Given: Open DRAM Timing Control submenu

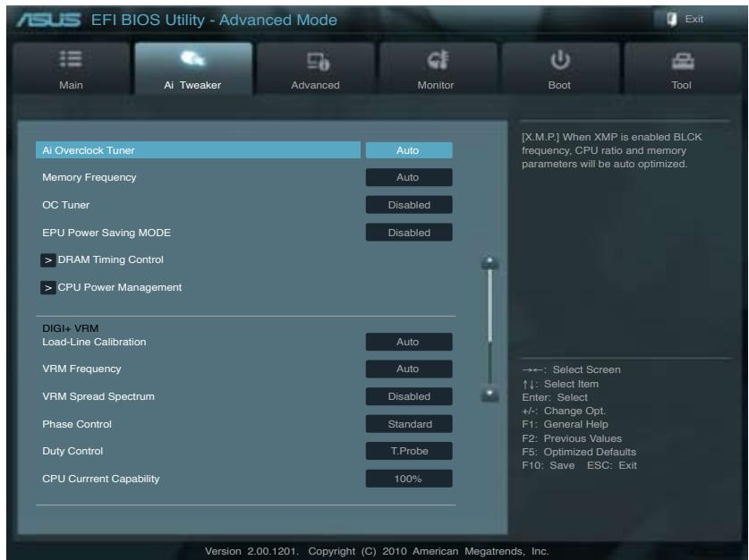Looking at the screenshot, I should point(110,259).
